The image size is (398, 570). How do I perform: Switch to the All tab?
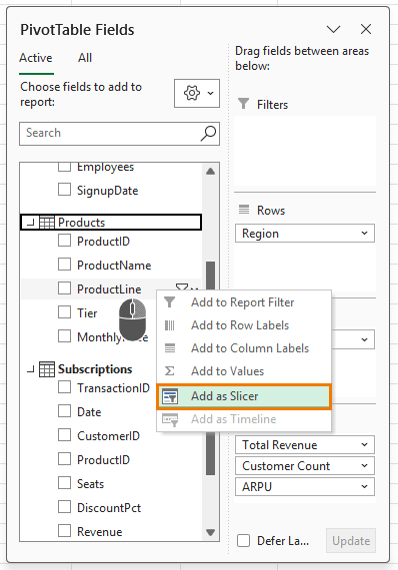click(x=85, y=58)
